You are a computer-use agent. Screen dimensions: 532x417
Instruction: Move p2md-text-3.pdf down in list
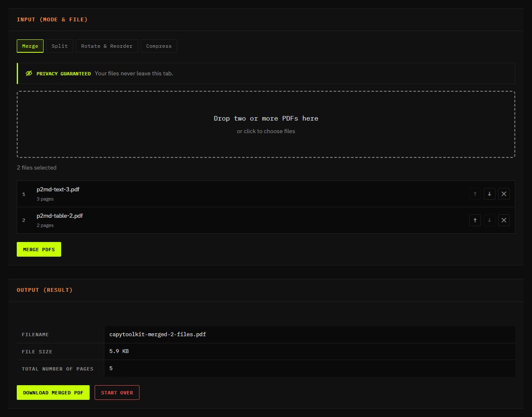489,194
